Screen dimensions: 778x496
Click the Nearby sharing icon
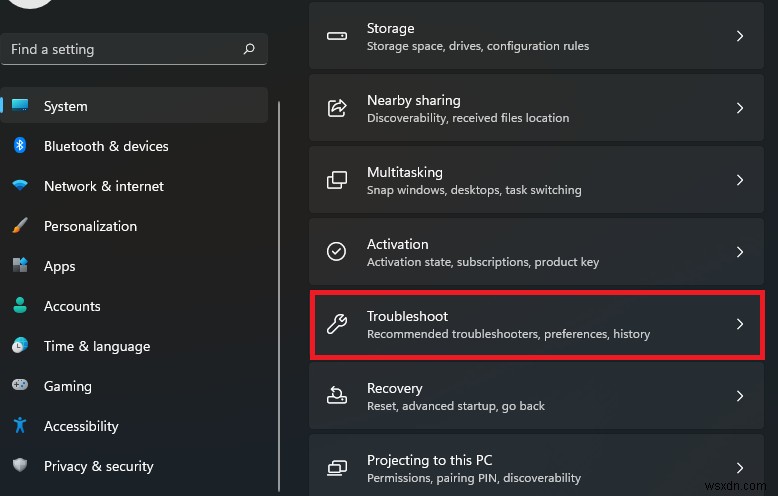click(x=337, y=108)
